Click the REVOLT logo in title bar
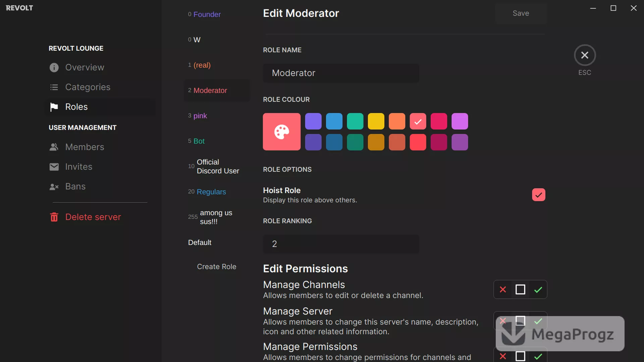 click(x=19, y=8)
